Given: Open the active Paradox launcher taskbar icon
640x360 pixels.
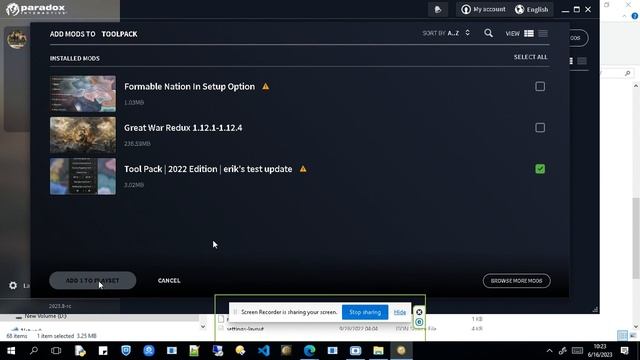Looking at the screenshot, I should (x=402, y=351).
